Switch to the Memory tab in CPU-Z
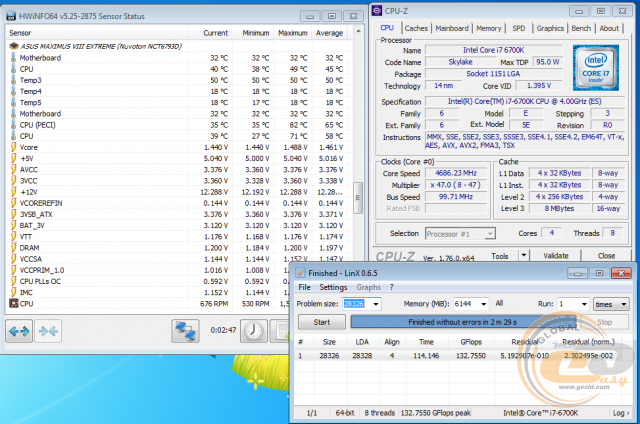This screenshot has height=424, width=640. click(489, 28)
